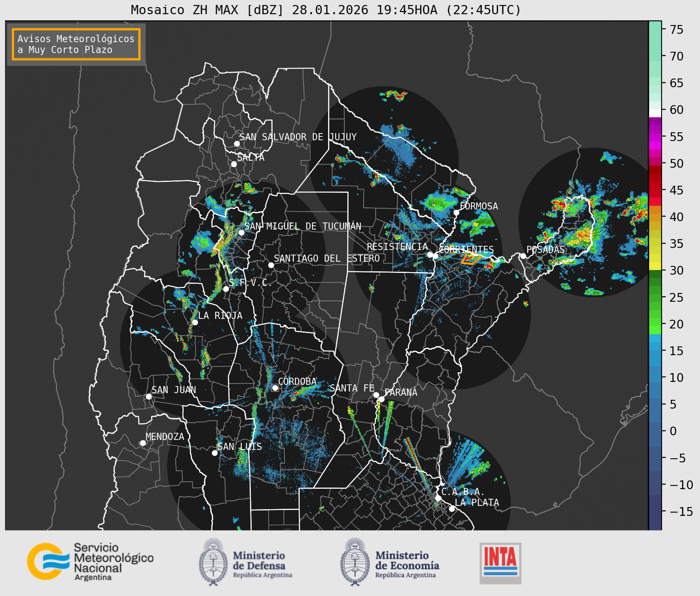Click the white 60 dBZ color on the scale
The height and width of the screenshot is (596, 700).
click(655, 113)
